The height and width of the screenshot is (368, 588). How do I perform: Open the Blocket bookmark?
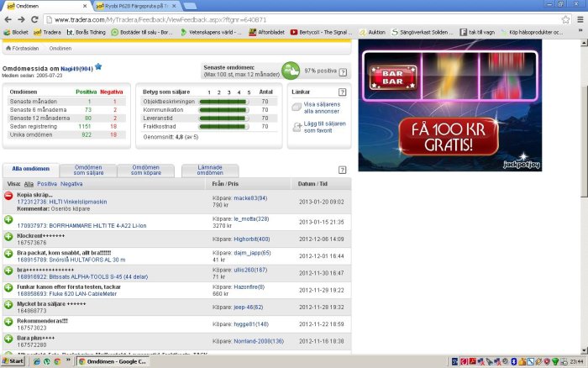click(16, 32)
